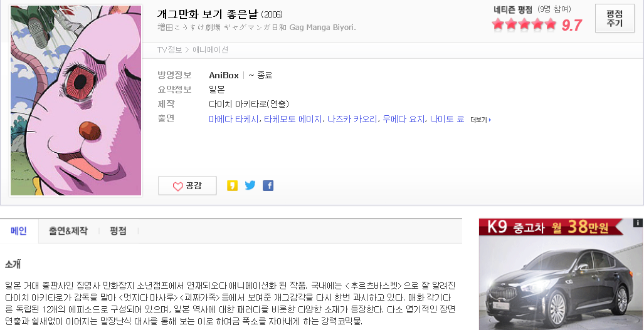The image size is (644, 330).
Task: Expand cast list with 더보기
Action: tap(481, 120)
